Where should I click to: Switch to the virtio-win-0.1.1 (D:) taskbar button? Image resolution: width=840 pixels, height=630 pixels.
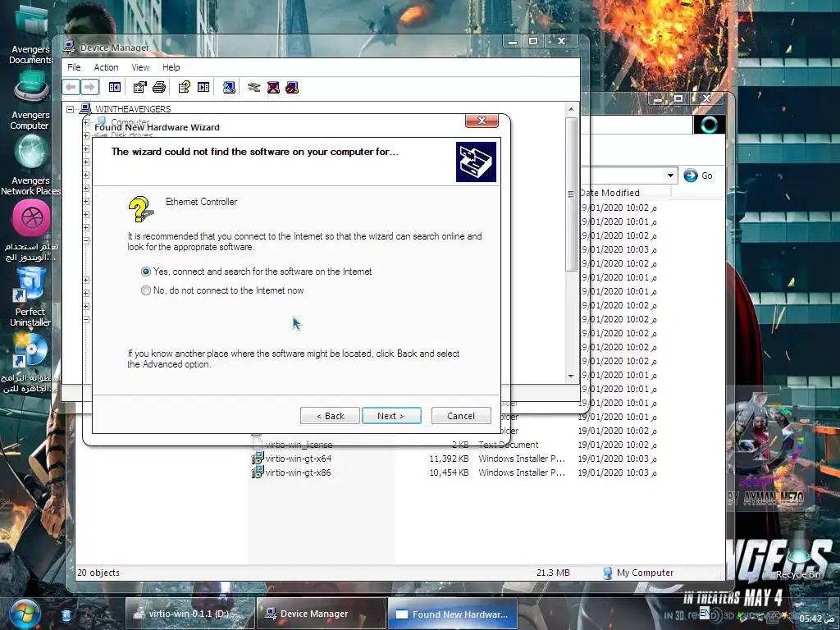click(189, 614)
